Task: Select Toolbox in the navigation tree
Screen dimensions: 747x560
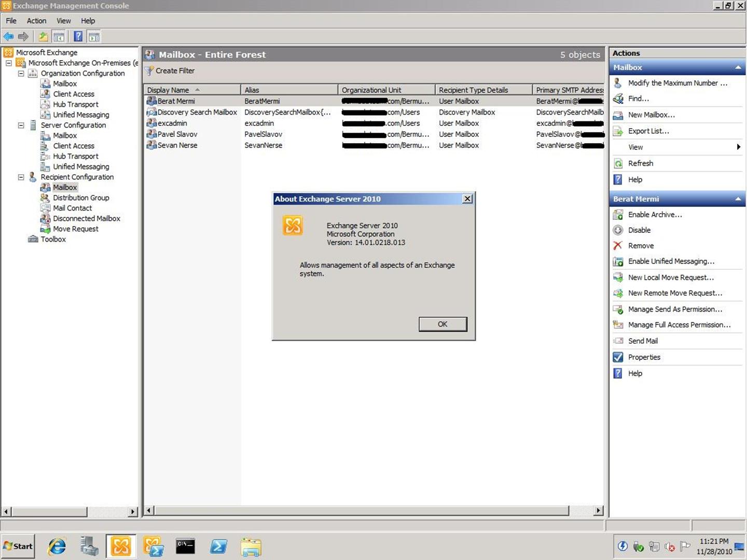Action: pos(53,239)
